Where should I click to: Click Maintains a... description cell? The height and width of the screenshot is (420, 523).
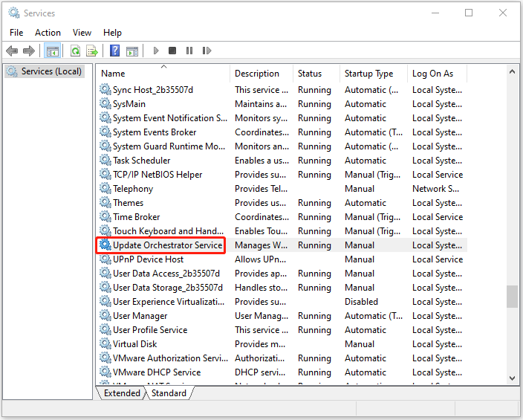click(x=261, y=104)
